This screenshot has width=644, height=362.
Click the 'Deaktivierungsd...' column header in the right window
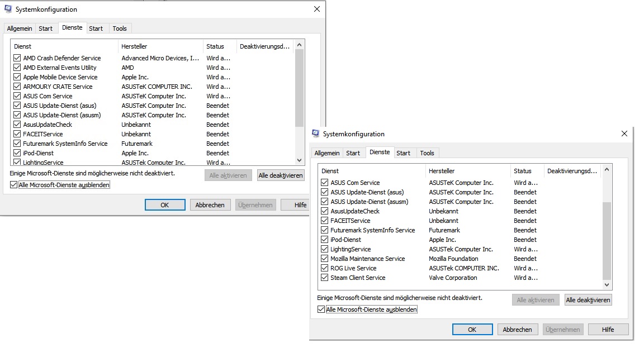click(x=572, y=171)
